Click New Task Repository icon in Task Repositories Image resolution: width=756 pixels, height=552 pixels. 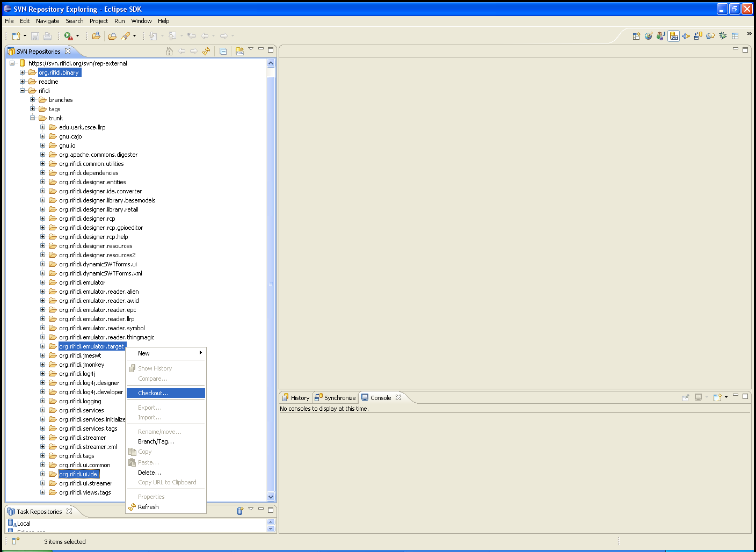click(x=240, y=511)
